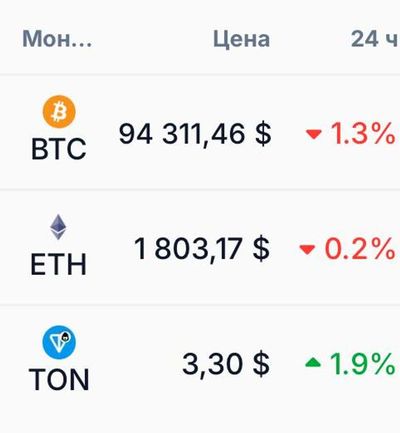The height and width of the screenshot is (433, 400).
Task: Tap the Toncoin blue circle icon
Action: [59, 342]
